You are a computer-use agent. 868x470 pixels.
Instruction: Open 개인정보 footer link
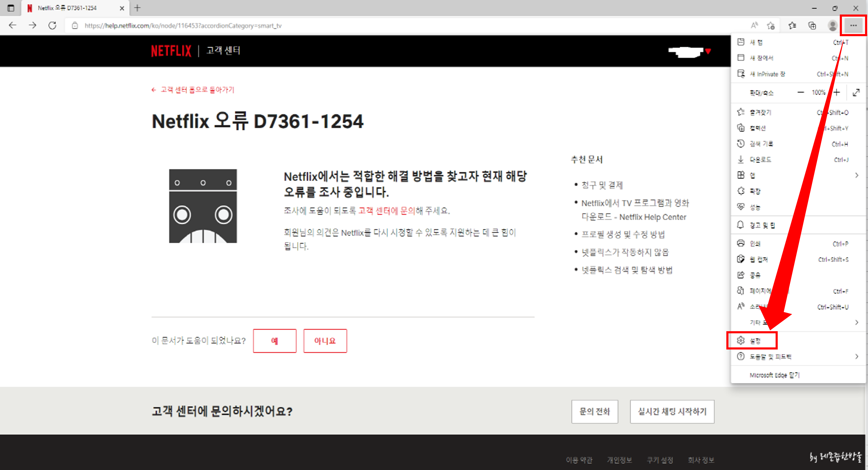(x=619, y=460)
